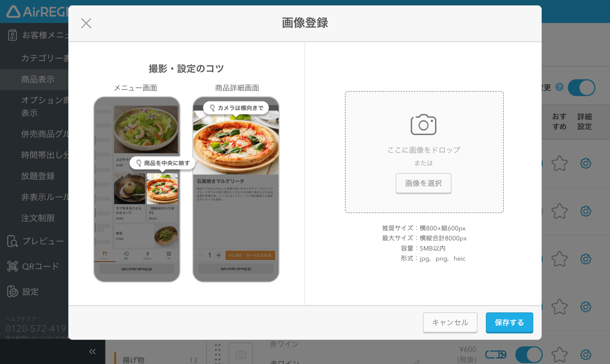Open the third row's settings gear icon

pyautogui.click(x=586, y=259)
